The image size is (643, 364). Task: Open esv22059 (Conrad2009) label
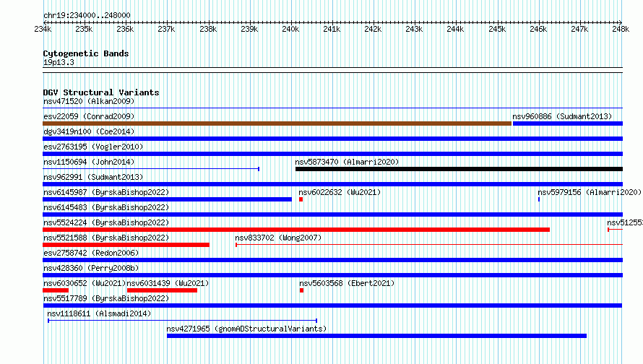pos(89,116)
